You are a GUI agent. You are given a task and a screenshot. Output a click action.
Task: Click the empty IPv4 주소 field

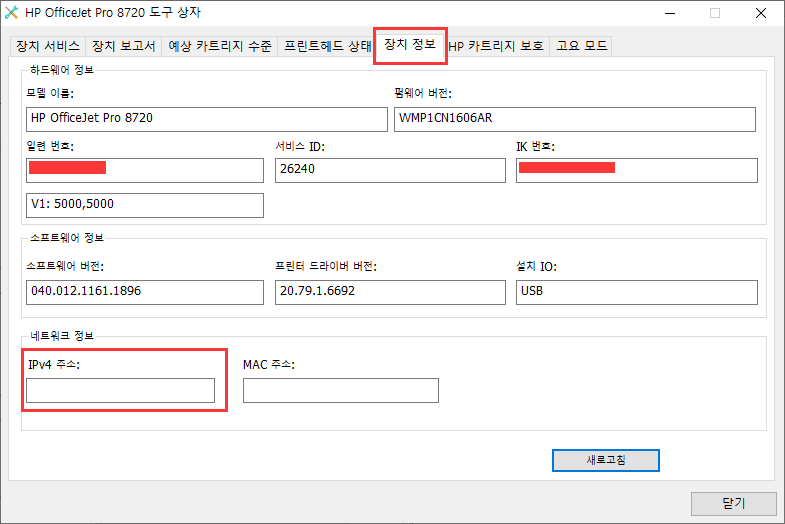click(x=120, y=390)
